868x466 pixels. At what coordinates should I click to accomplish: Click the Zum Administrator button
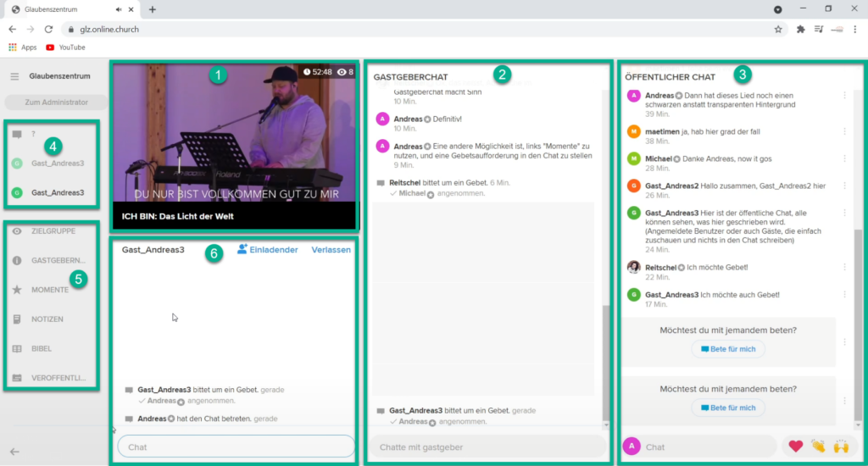pyautogui.click(x=56, y=103)
